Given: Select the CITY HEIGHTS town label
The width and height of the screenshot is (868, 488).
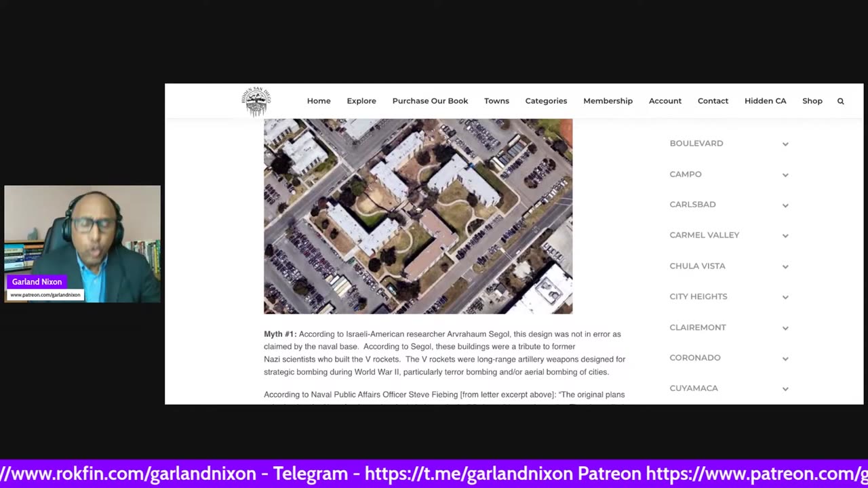Looking at the screenshot, I should (698, 296).
